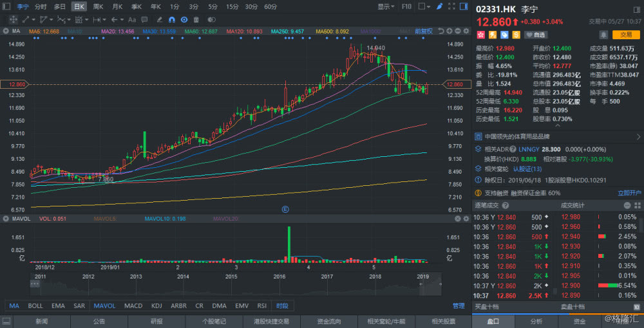The image size is (644, 328).
Task: Select the 日K daily candlestick tab
Action: [79, 6]
